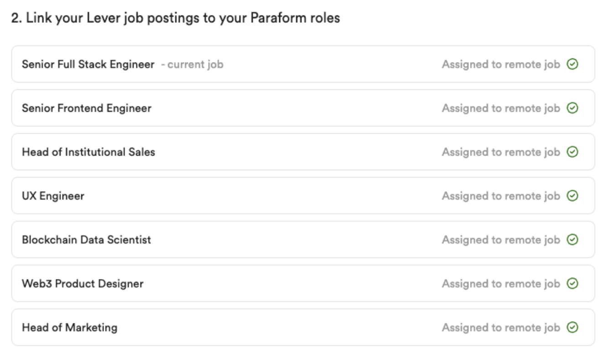The image size is (613, 364).
Task: Select the Senior Frontend Engineer job card
Action: [306, 108]
